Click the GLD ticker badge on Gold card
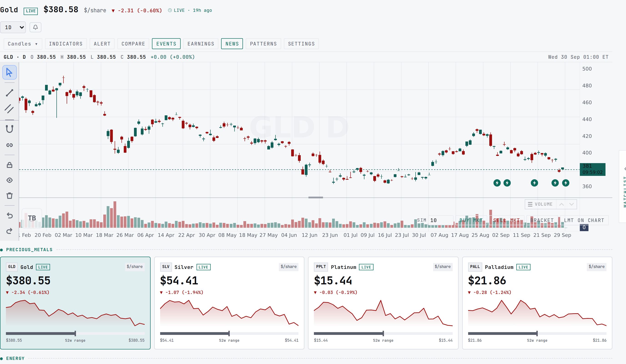 click(12, 267)
